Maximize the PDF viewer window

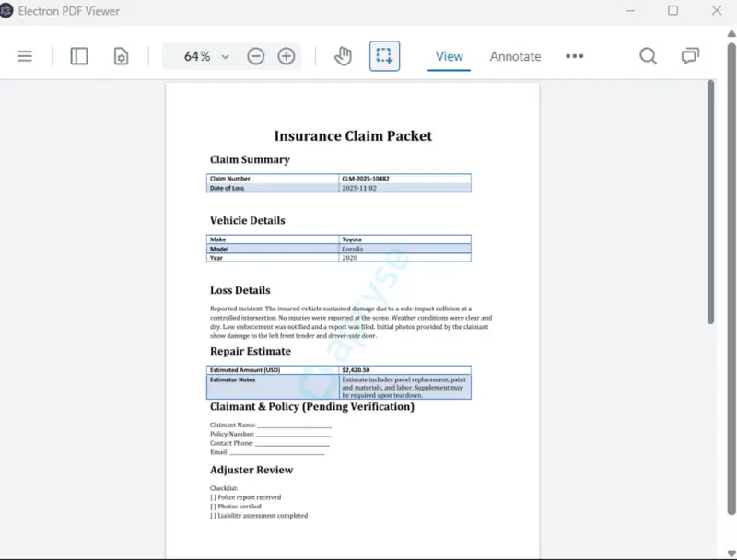(x=673, y=10)
